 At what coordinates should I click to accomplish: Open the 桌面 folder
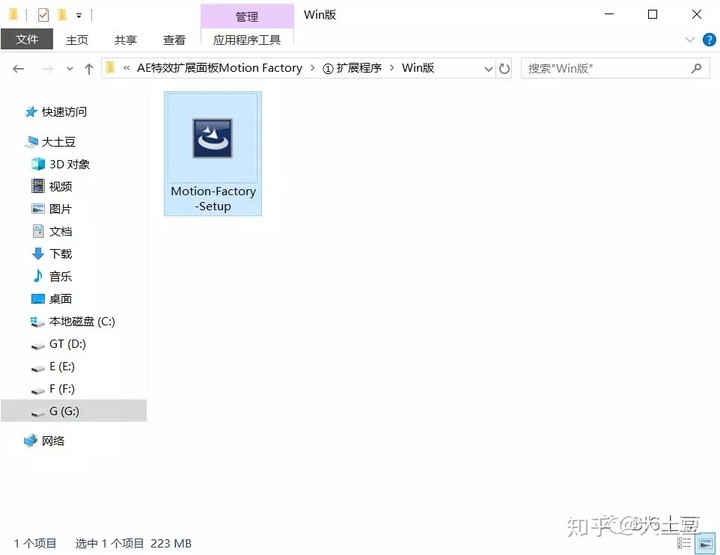click(61, 299)
